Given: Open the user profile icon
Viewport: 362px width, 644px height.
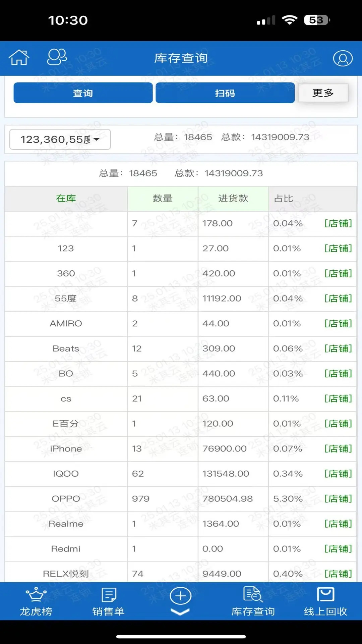Looking at the screenshot, I should 343,58.
